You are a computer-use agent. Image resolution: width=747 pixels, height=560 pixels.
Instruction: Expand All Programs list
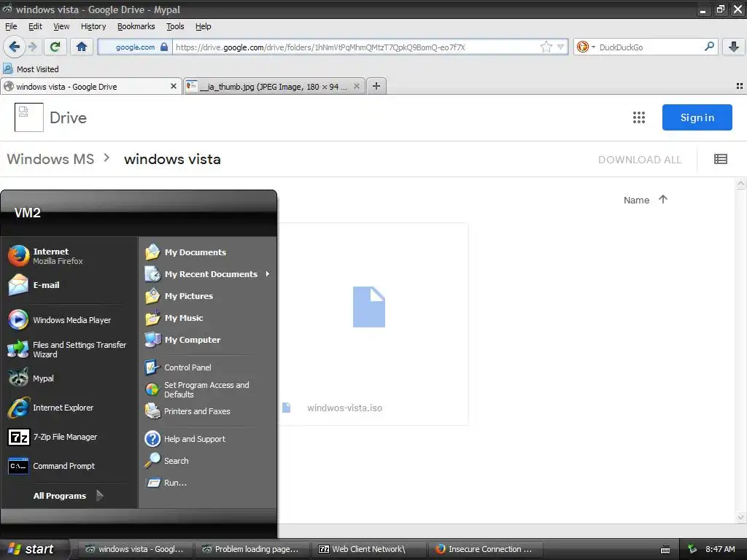68,496
